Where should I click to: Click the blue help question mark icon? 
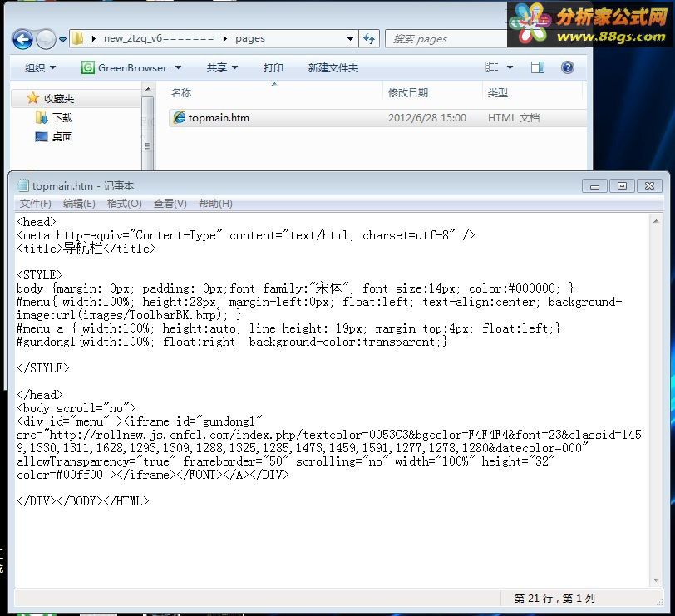click(x=568, y=67)
